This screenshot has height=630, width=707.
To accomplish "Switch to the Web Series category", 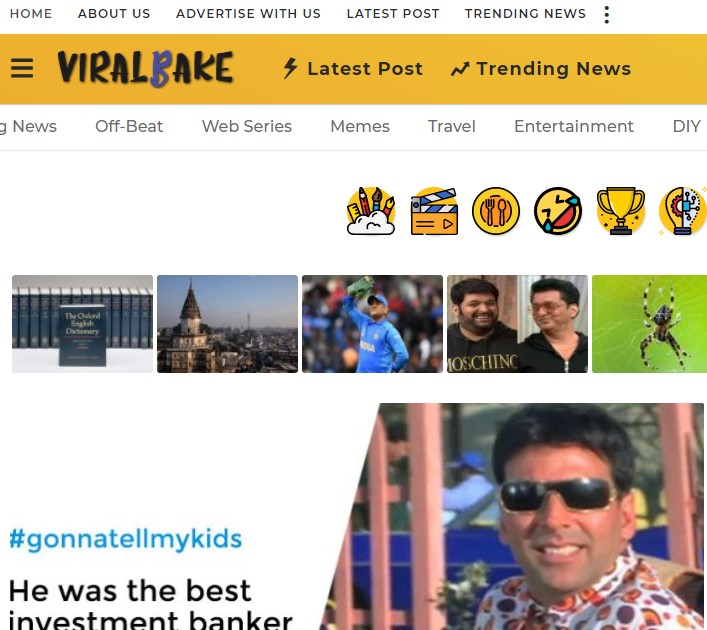I will (x=247, y=126).
